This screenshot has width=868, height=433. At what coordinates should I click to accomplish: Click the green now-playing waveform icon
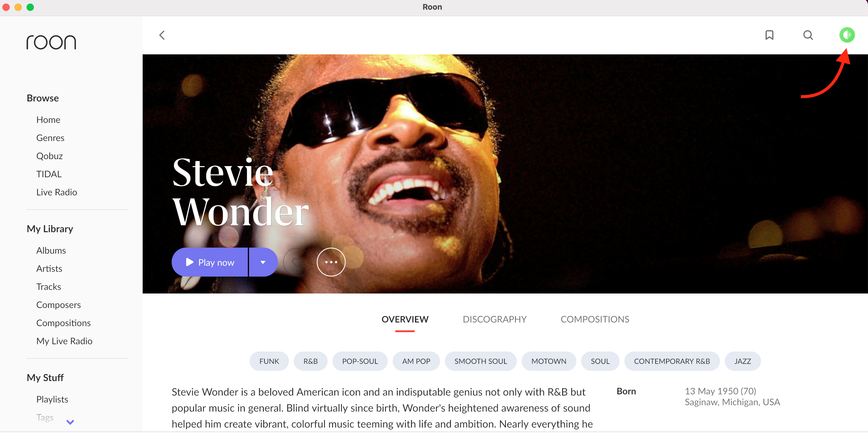[x=847, y=35]
